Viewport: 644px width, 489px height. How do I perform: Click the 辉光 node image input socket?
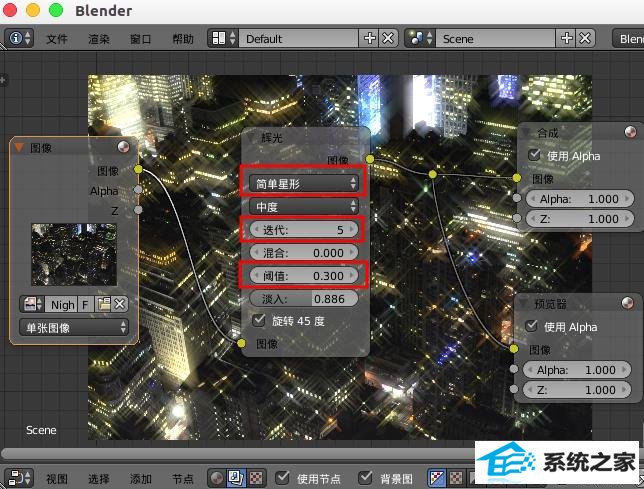(242, 343)
